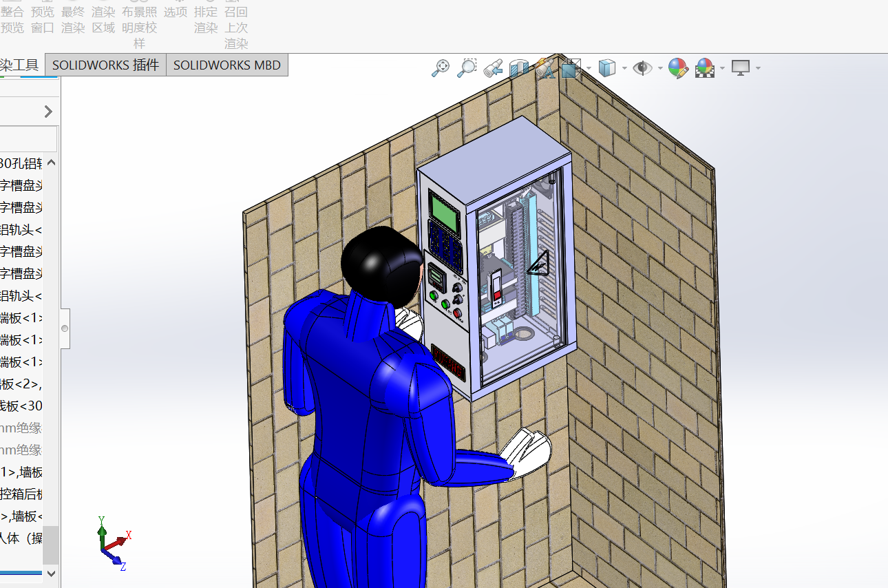Select the tree item containing 控箱后
This screenshot has width=888, height=588.
click(21, 494)
